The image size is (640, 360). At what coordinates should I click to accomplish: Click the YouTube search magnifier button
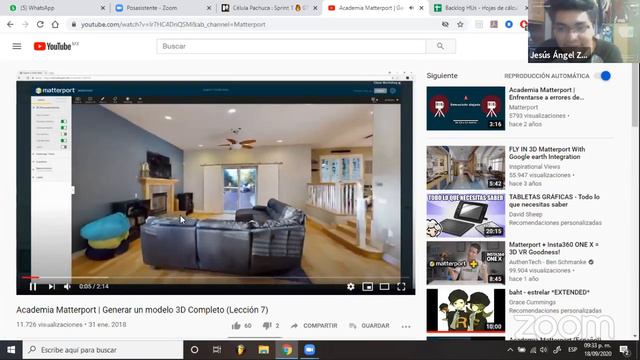click(440, 46)
